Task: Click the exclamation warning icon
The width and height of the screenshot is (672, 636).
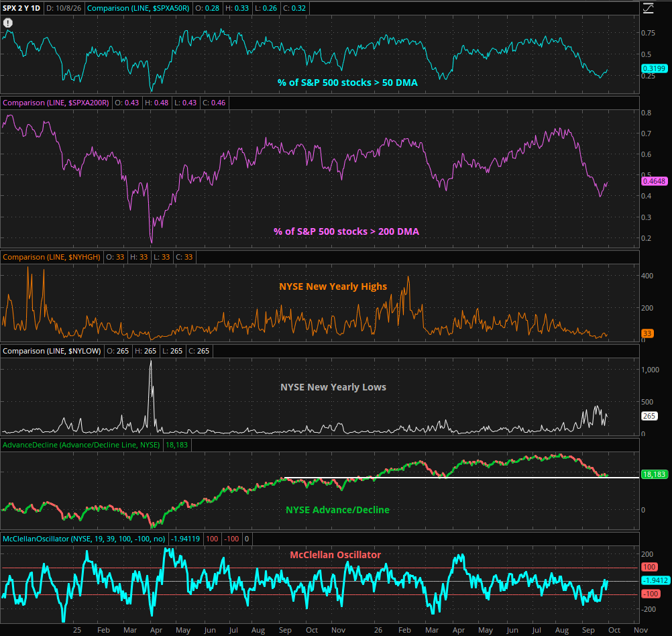Action: tap(8, 23)
